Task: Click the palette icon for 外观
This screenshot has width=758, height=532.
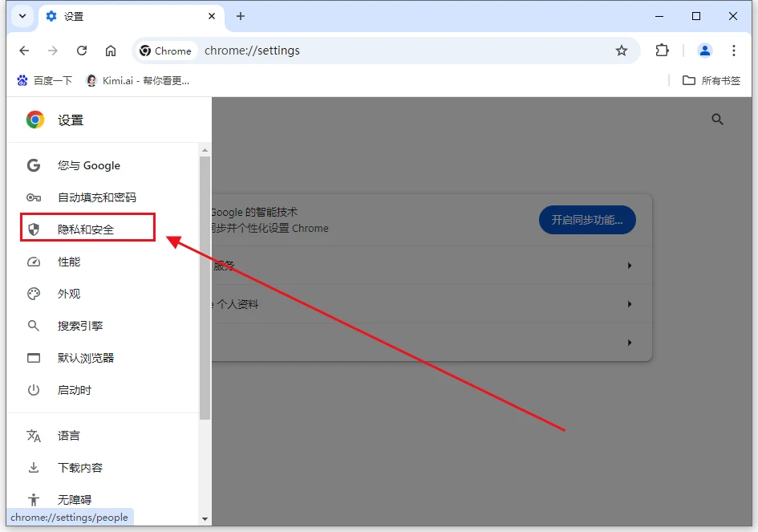Action: coord(34,294)
